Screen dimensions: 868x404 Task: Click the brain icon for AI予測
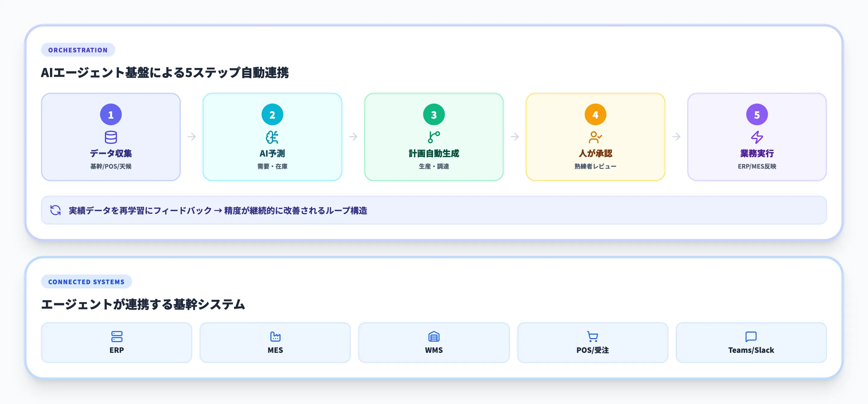tap(272, 137)
